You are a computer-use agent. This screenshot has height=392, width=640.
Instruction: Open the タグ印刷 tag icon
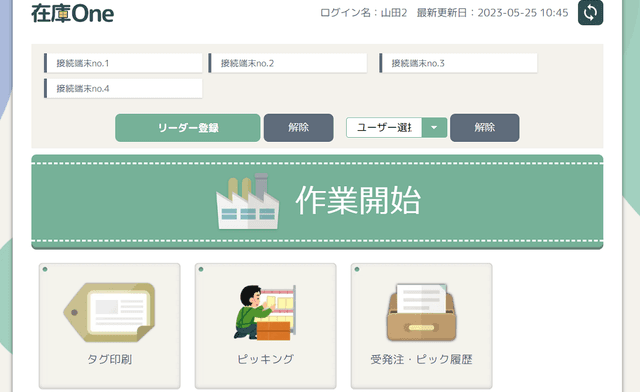(109, 312)
